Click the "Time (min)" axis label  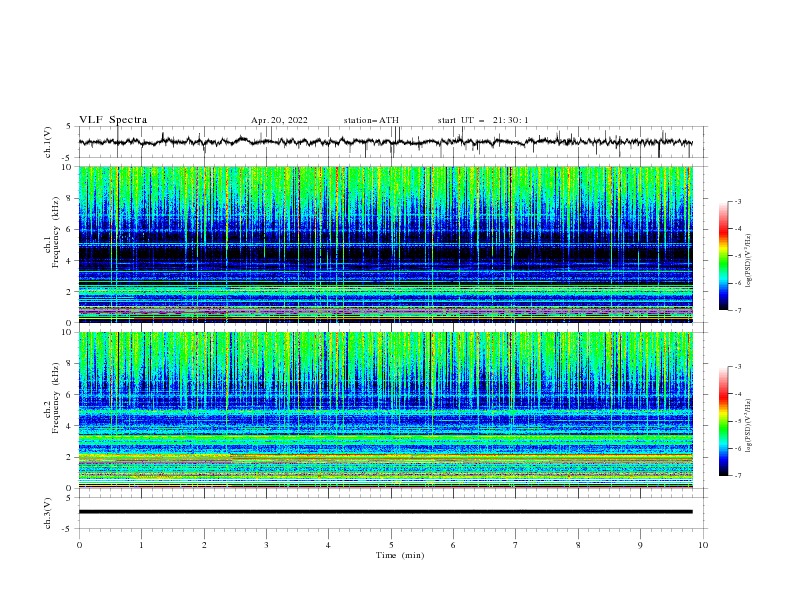400,555
